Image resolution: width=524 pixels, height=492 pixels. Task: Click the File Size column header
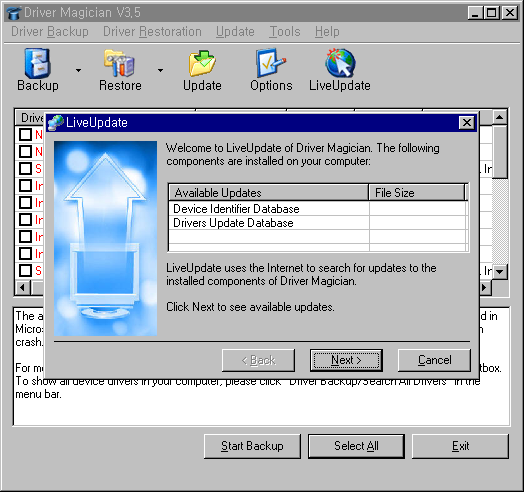[417, 193]
